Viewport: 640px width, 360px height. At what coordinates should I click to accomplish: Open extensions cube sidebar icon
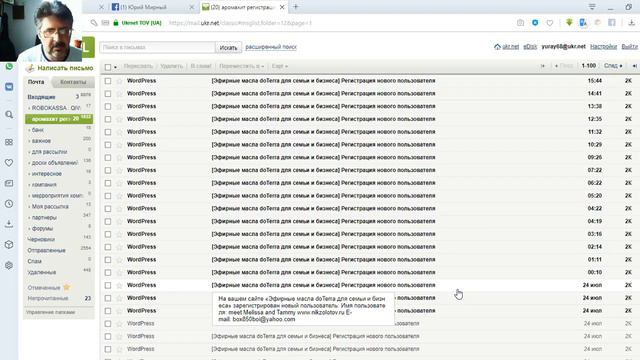pyautogui.click(x=9, y=244)
